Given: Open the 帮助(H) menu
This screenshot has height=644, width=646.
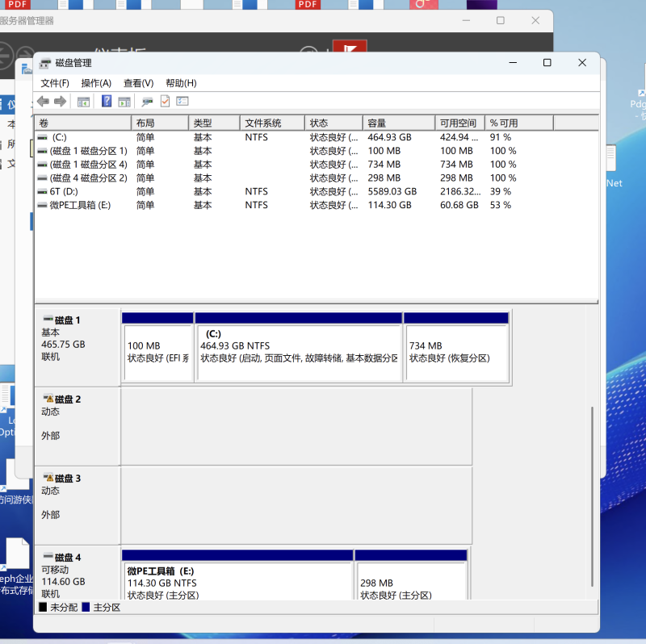Looking at the screenshot, I should click(x=181, y=83).
